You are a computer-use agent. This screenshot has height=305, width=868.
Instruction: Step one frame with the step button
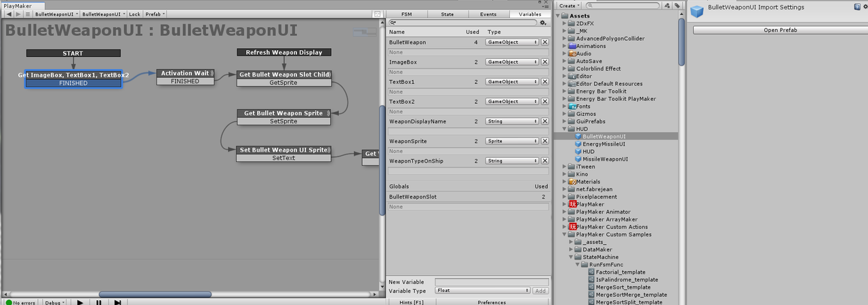click(118, 302)
